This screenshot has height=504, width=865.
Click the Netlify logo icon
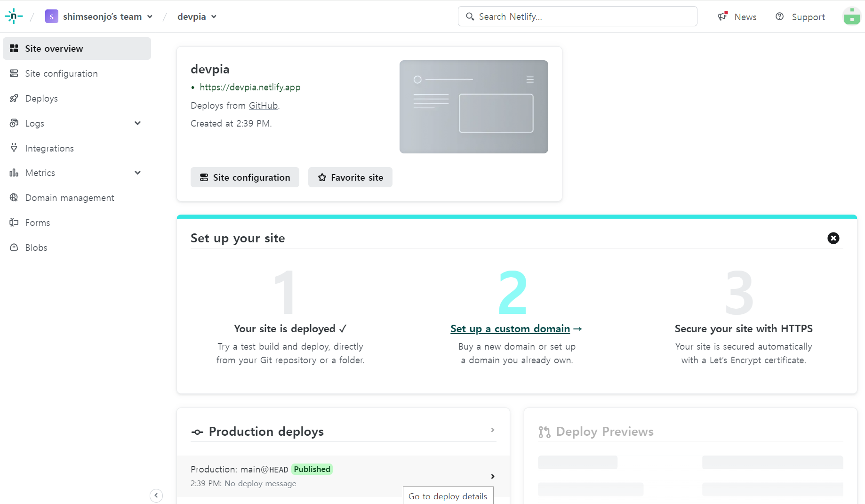coord(14,16)
